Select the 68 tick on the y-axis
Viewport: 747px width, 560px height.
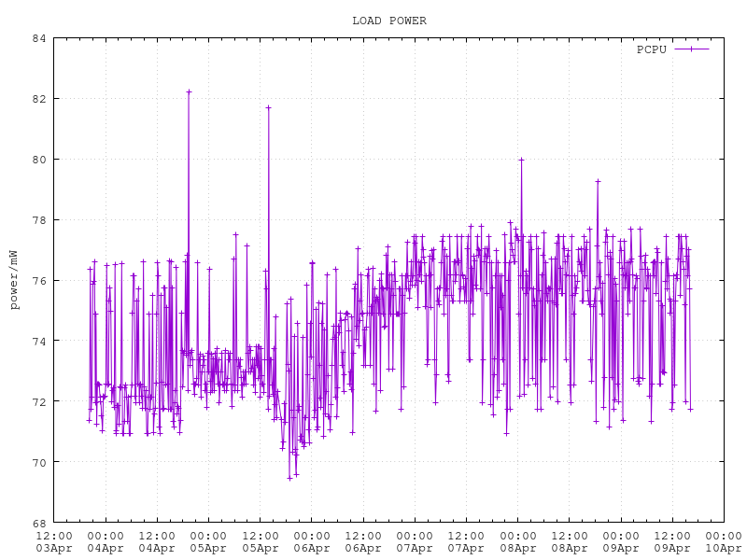38,523
